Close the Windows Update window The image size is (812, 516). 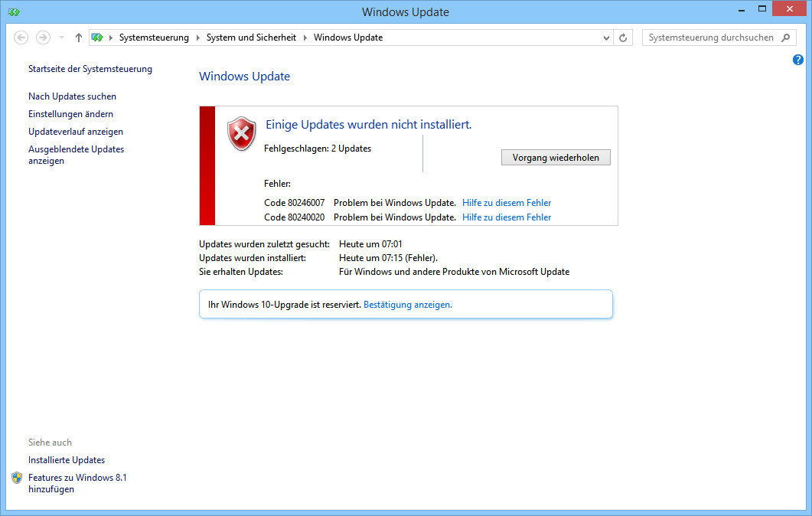click(x=789, y=9)
